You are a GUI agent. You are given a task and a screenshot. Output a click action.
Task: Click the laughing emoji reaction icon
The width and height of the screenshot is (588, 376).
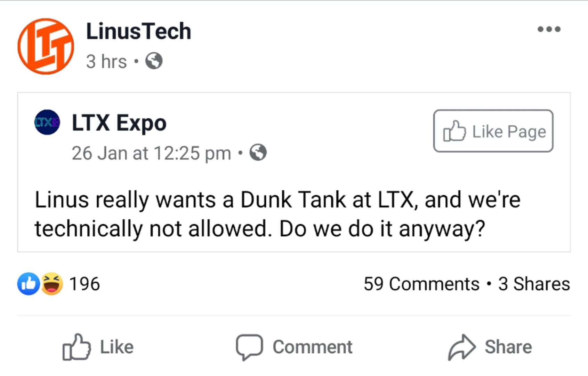(x=52, y=284)
